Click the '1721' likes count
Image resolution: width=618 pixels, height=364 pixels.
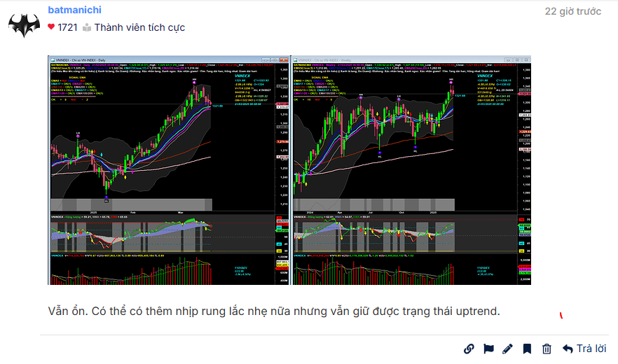tap(67, 27)
